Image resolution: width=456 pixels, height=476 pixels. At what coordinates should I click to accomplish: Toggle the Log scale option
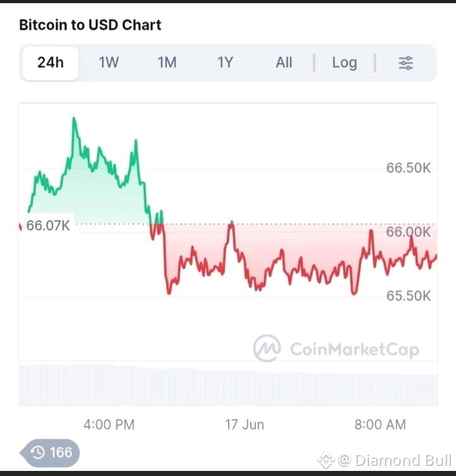click(345, 63)
